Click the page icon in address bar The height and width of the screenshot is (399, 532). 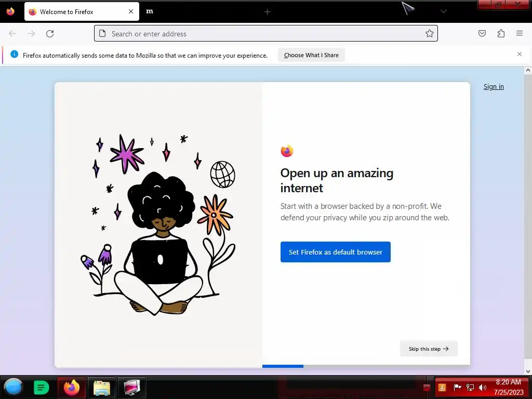tap(102, 33)
